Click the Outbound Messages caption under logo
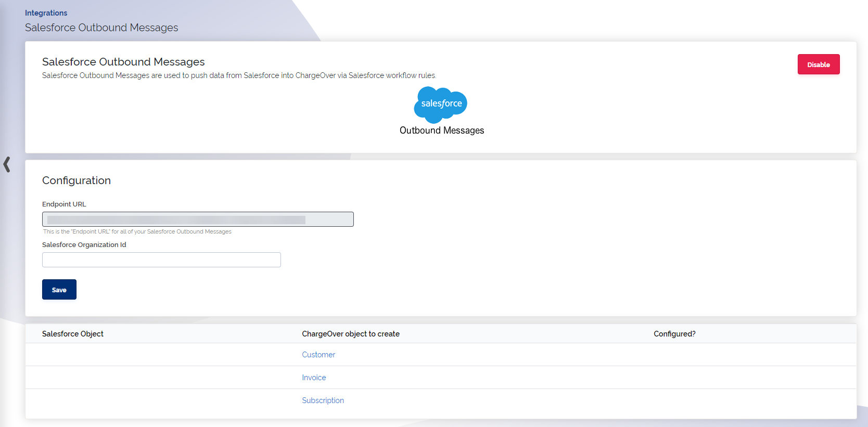This screenshot has width=868, height=427. pos(442,131)
